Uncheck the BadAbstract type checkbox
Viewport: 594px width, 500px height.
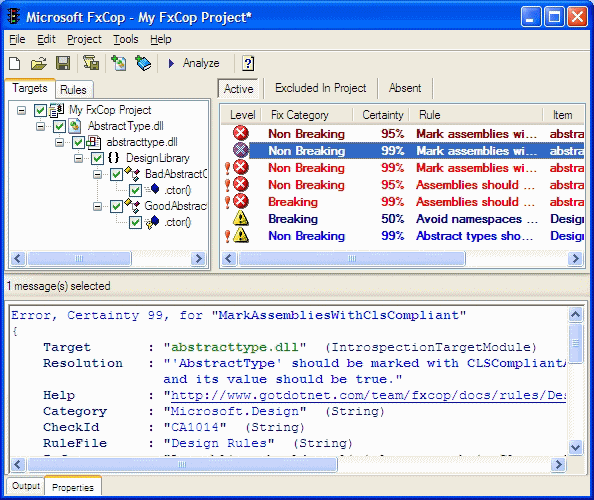116,174
